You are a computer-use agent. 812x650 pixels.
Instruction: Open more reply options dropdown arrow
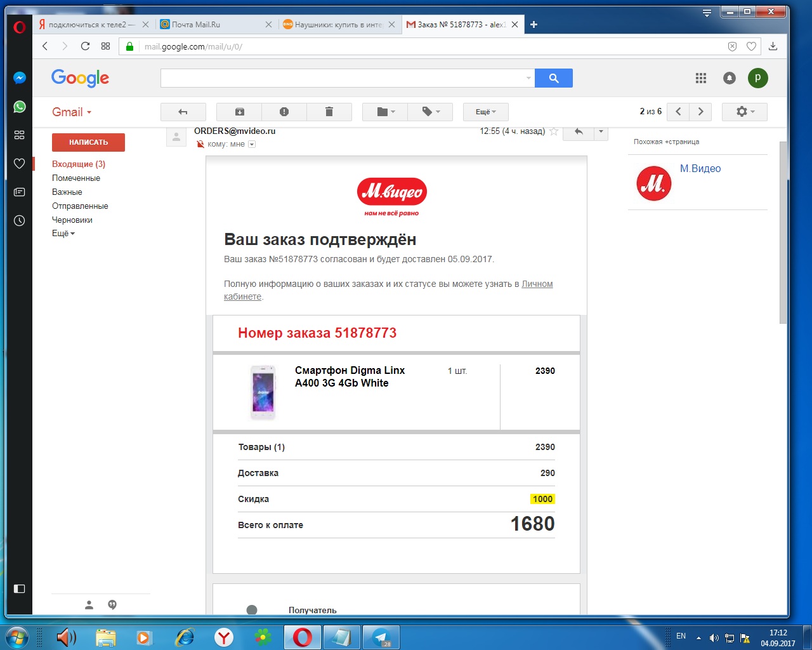coord(601,131)
